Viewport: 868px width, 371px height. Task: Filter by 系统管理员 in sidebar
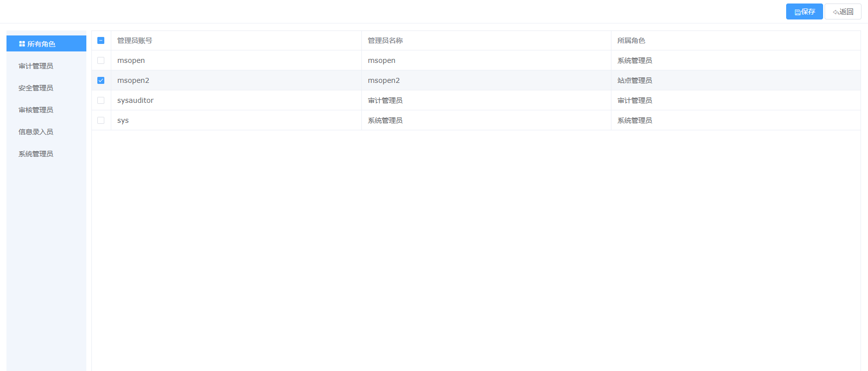pyautogui.click(x=36, y=154)
